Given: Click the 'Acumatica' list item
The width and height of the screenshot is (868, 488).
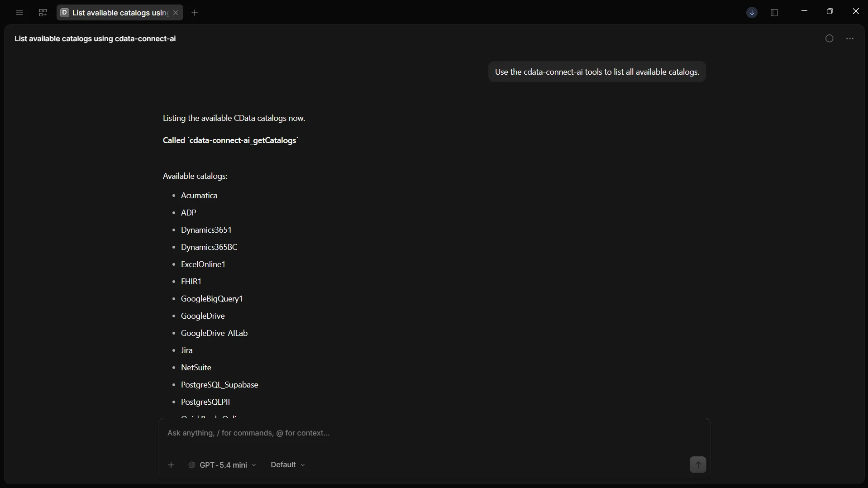Looking at the screenshot, I should click(199, 196).
